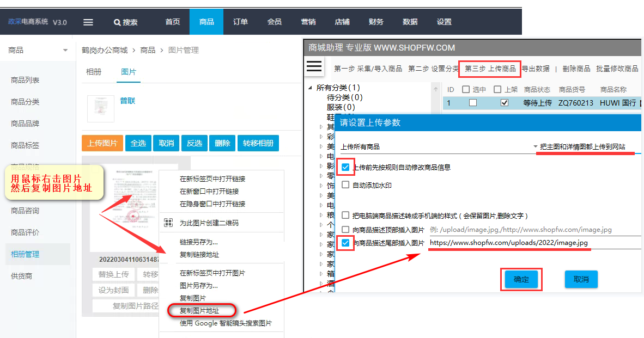Open the 商品 sidebar dropdown
The height and width of the screenshot is (338, 644).
point(38,50)
